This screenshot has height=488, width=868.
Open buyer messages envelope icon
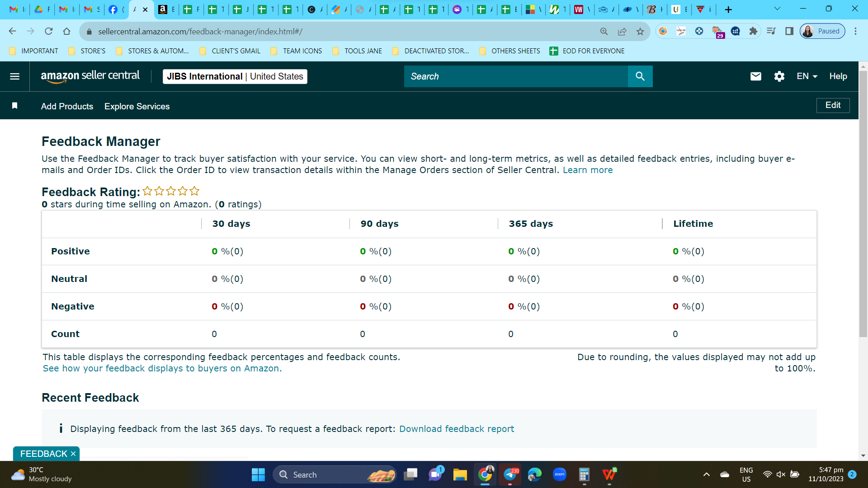click(755, 76)
